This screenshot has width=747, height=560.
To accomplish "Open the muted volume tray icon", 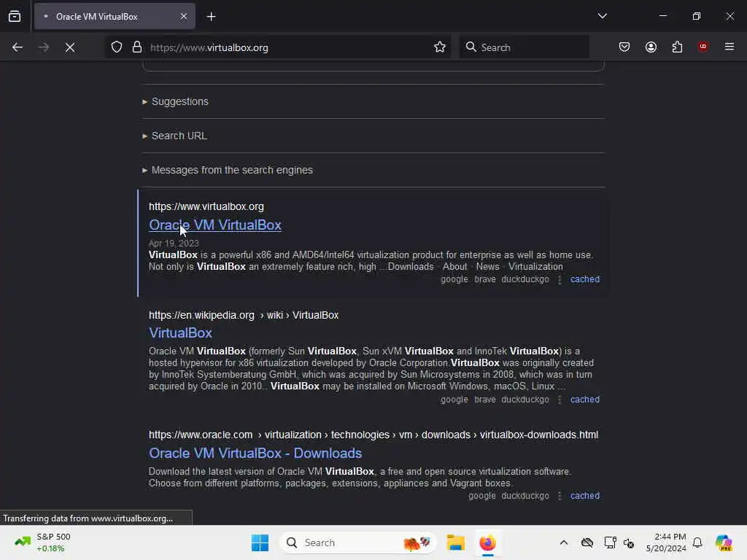I will (x=629, y=542).
